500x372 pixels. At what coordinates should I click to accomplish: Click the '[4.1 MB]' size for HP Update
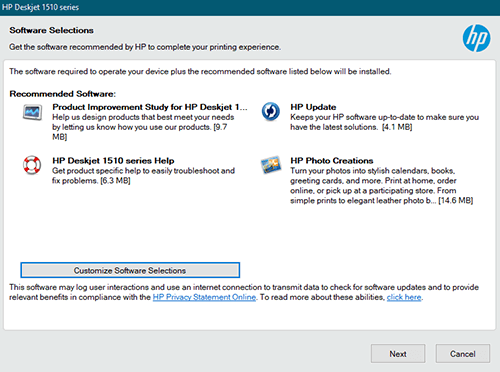click(397, 127)
